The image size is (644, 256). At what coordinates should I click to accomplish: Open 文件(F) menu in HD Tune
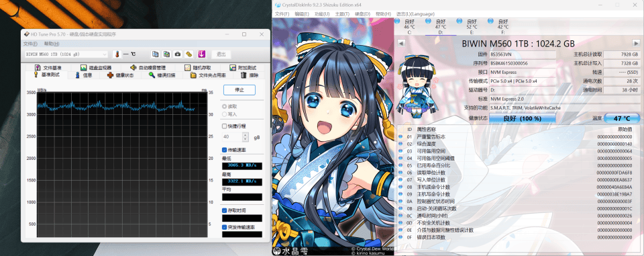pyautogui.click(x=30, y=44)
